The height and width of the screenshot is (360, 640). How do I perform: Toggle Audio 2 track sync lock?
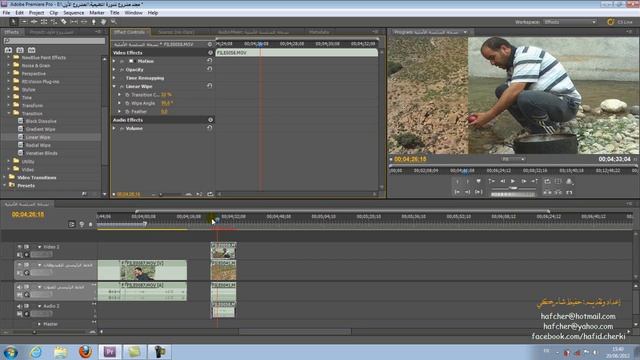pos(27,306)
